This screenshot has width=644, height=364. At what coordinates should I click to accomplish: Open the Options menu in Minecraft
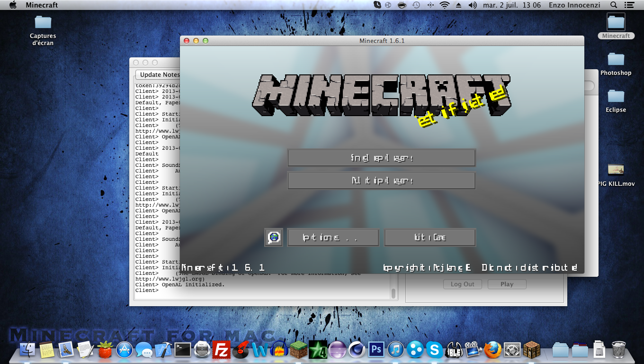(x=333, y=237)
